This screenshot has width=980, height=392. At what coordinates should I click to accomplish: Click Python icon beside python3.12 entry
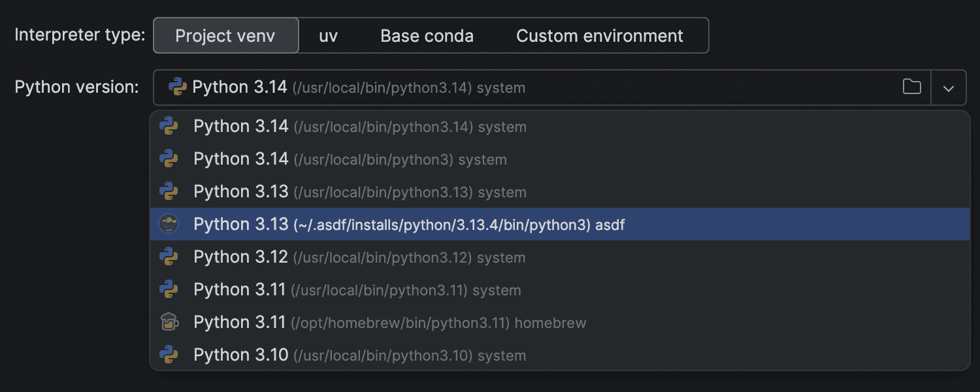pyautogui.click(x=169, y=257)
